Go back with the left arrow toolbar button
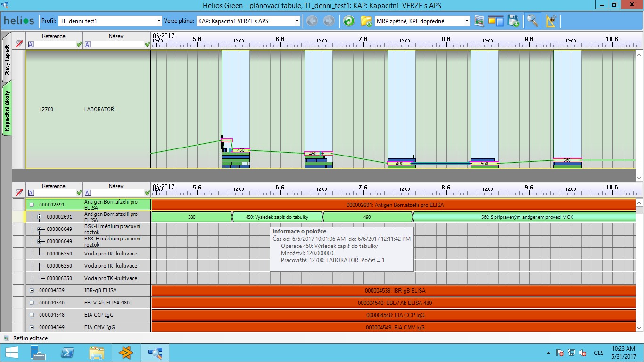The image size is (644, 362). click(x=312, y=21)
